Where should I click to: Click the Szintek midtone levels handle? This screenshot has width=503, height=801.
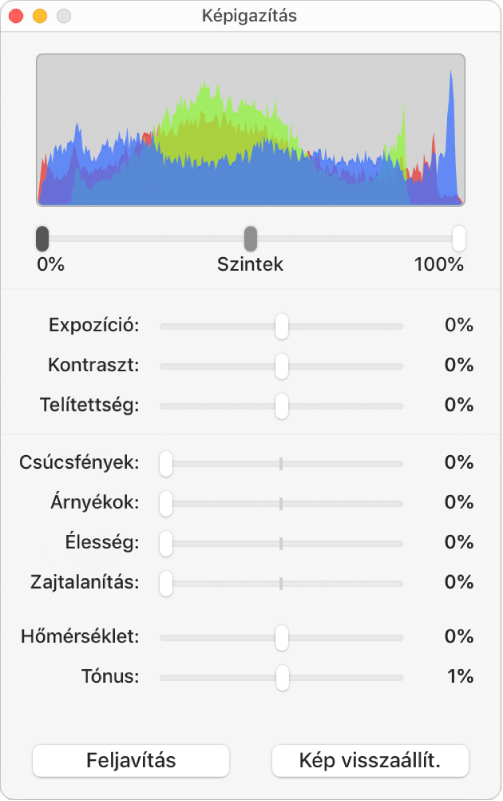click(x=250, y=239)
